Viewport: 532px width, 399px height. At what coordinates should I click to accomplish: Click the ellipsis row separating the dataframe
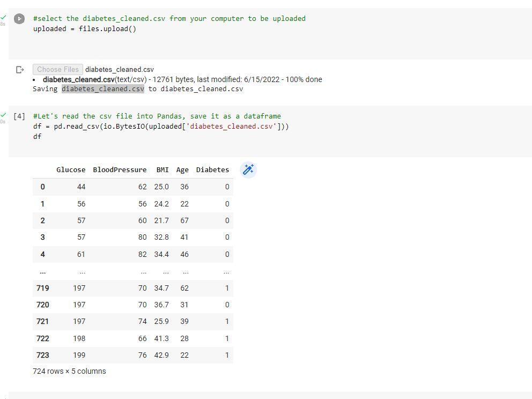[42, 271]
